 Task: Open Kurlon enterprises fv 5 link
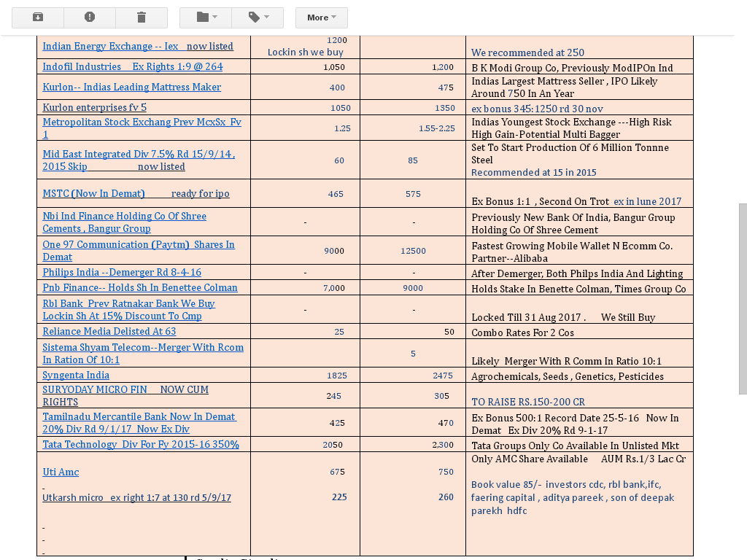[94, 108]
